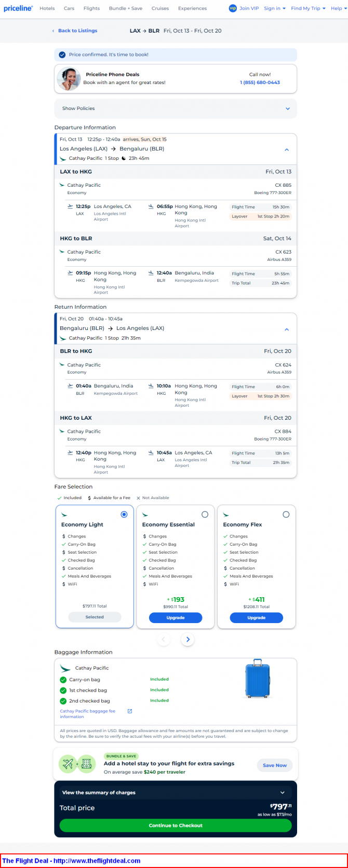Open the Experiences tab

tap(192, 8)
